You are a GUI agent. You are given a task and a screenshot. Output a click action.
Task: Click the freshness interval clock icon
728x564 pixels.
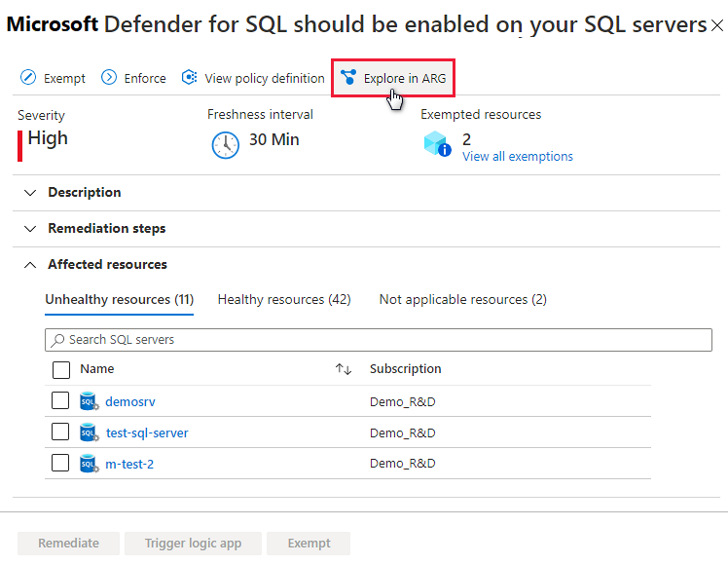pyautogui.click(x=225, y=143)
